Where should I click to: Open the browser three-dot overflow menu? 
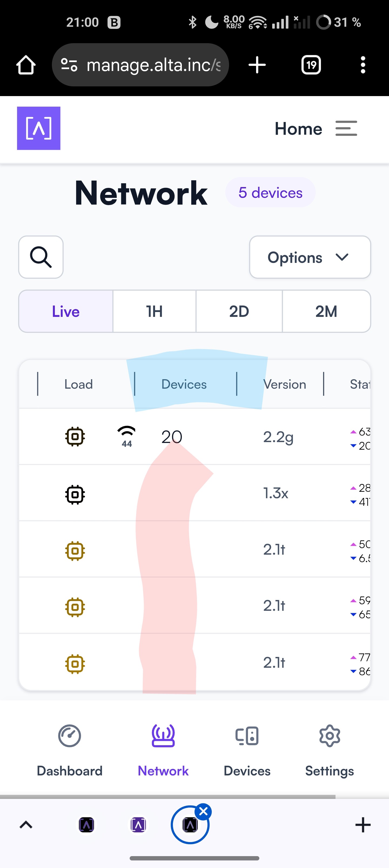[363, 65]
